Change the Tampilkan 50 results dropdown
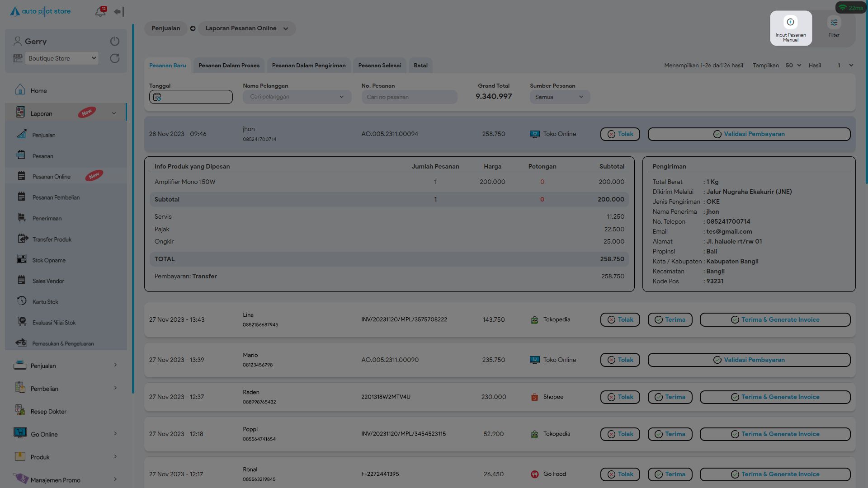The height and width of the screenshot is (488, 868). 793,66
